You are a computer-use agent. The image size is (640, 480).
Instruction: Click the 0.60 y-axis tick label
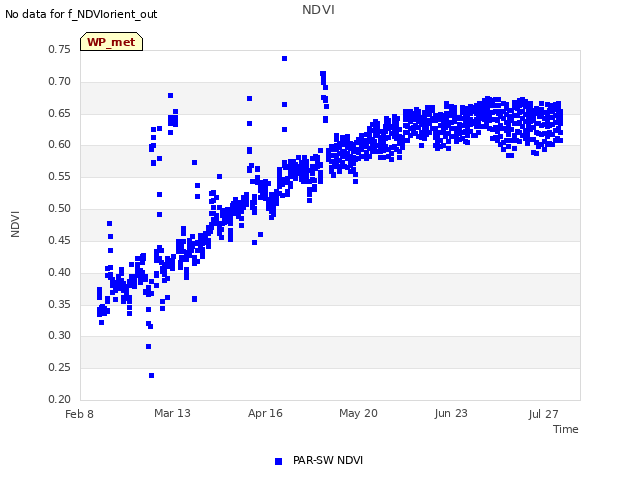coord(60,144)
